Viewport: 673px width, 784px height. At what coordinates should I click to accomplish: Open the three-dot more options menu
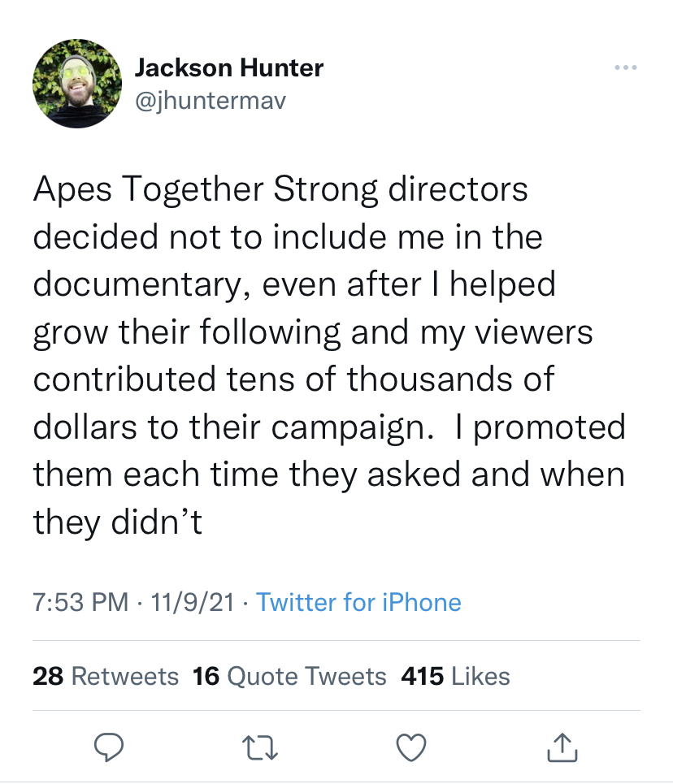pyautogui.click(x=625, y=67)
